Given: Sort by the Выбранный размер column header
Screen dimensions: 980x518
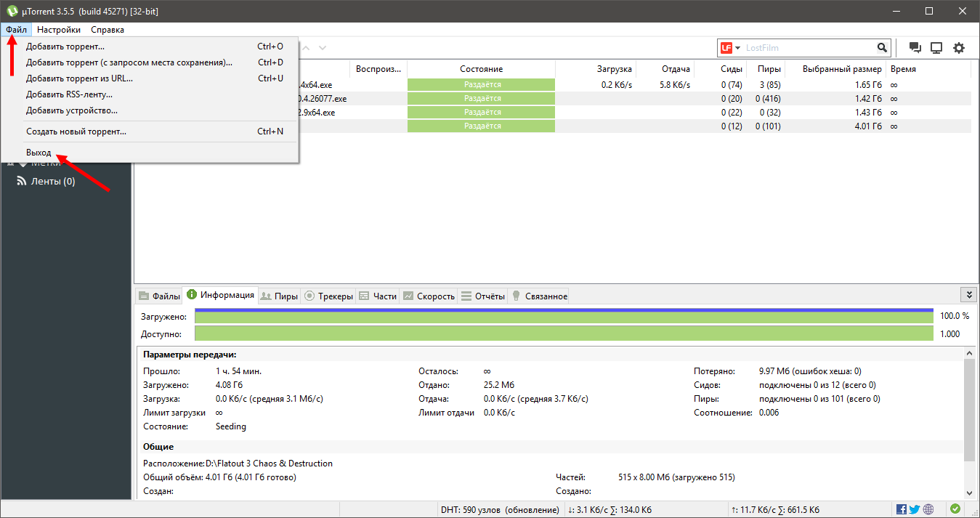Looking at the screenshot, I should [835, 69].
